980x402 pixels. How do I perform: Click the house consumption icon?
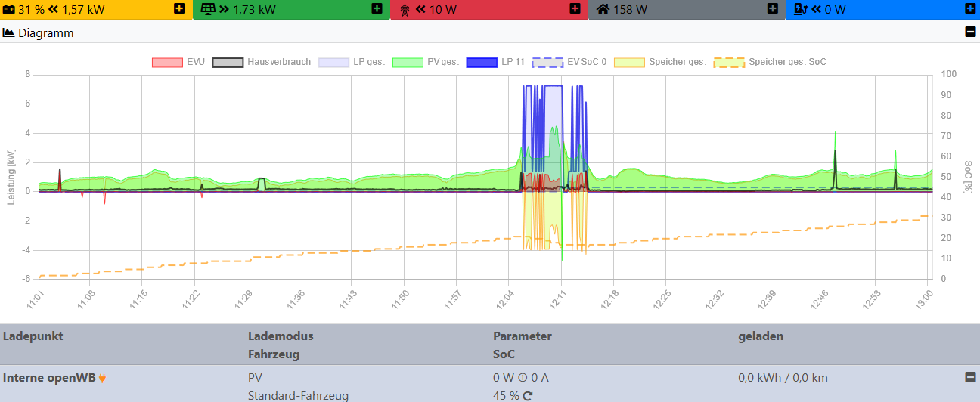coord(603,10)
